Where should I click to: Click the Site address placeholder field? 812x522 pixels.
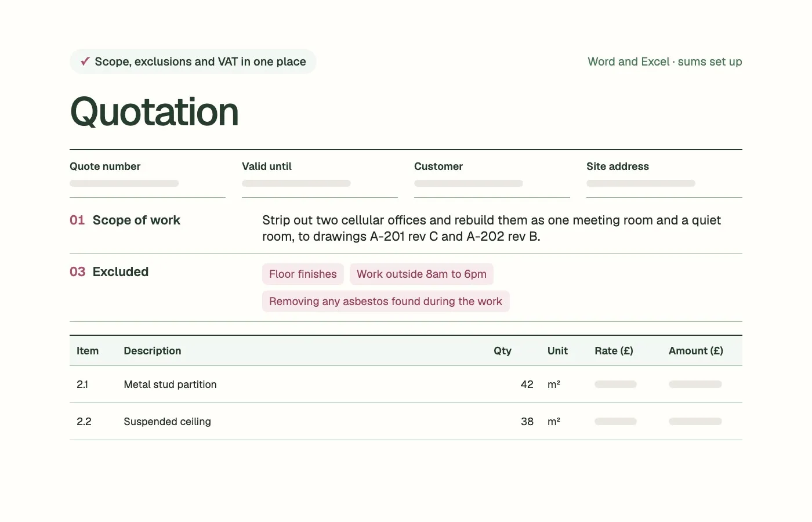641,183
